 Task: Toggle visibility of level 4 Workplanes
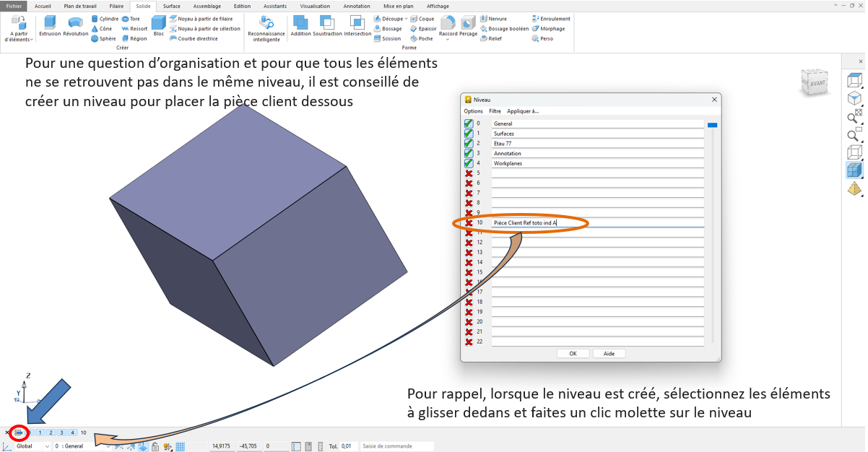(x=469, y=163)
